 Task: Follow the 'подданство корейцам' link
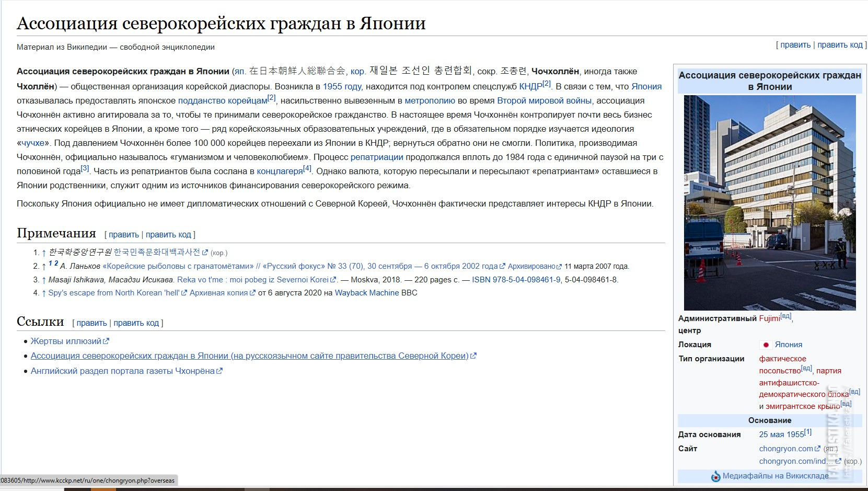223,100
